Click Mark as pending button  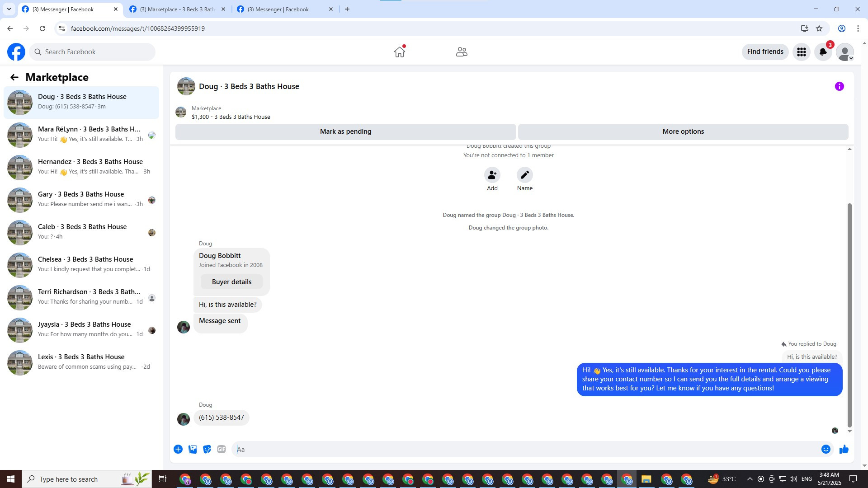[346, 131]
